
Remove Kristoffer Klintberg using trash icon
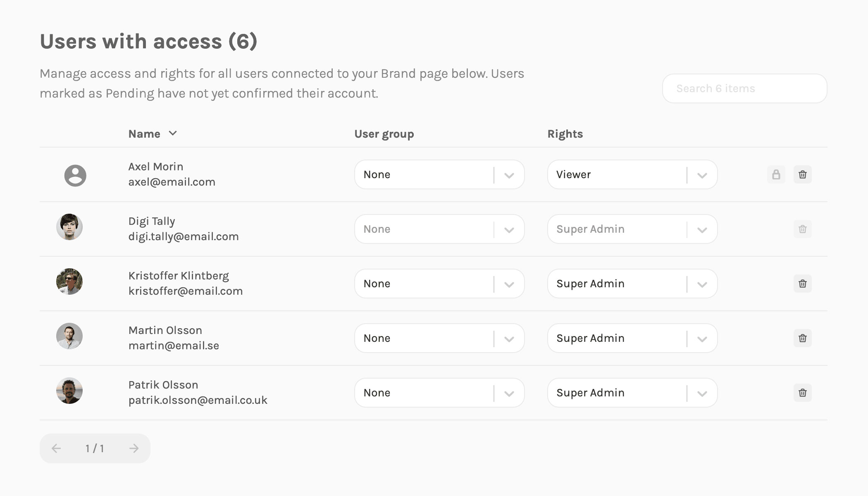click(802, 284)
